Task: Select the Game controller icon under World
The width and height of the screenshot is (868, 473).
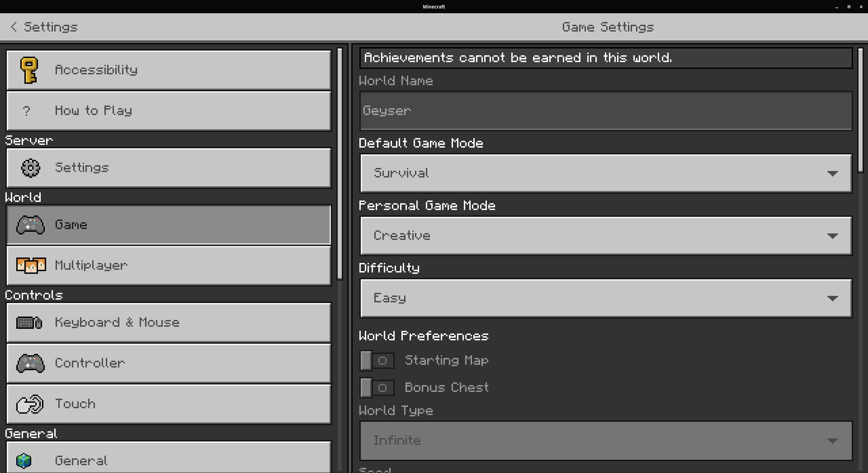Action: click(30, 225)
